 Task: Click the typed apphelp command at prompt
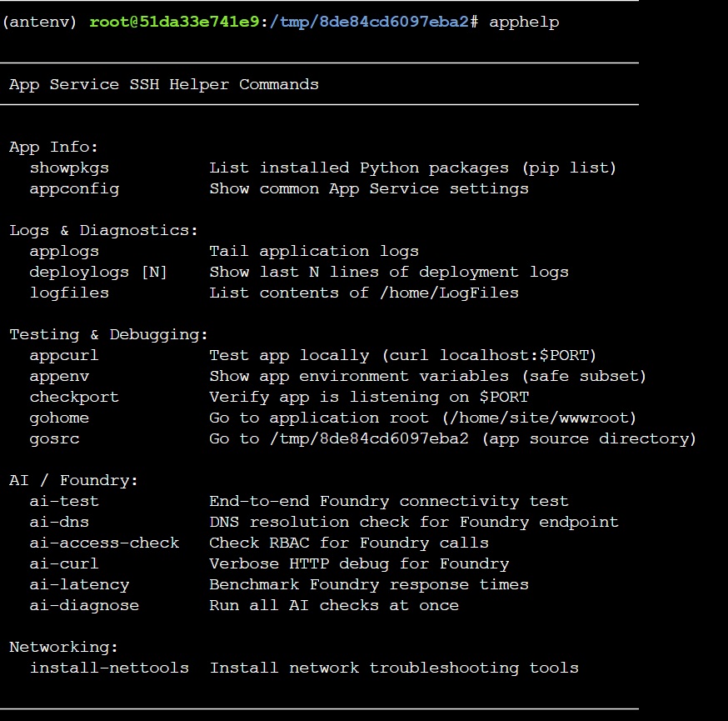(524, 23)
